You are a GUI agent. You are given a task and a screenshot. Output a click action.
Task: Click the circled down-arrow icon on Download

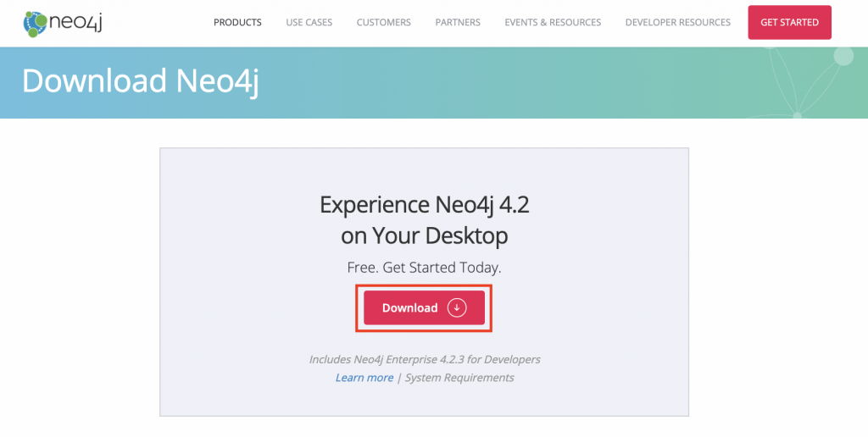coord(458,308)
